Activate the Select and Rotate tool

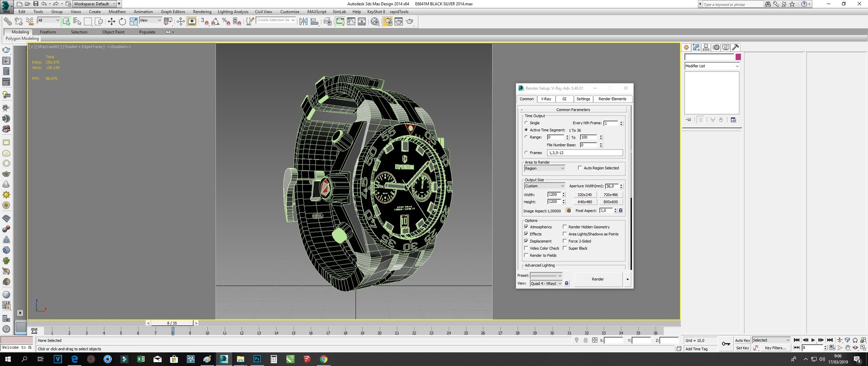click(x=122, y=21)
